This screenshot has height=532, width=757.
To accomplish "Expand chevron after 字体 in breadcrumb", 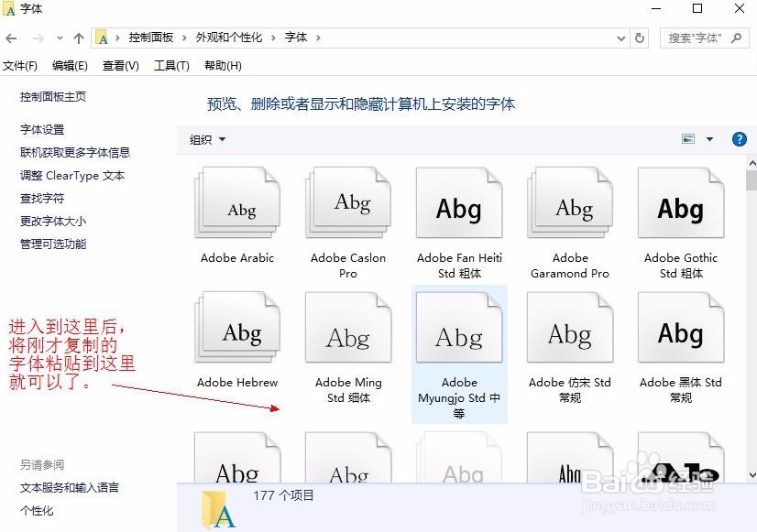I will 318,38.
